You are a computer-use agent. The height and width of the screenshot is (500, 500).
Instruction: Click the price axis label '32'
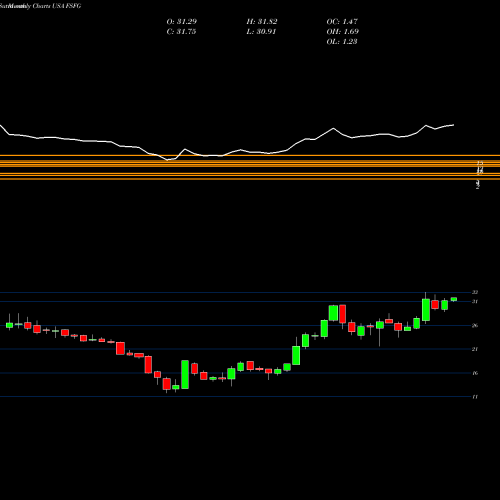pyautogui.click(x=475, y=292)
